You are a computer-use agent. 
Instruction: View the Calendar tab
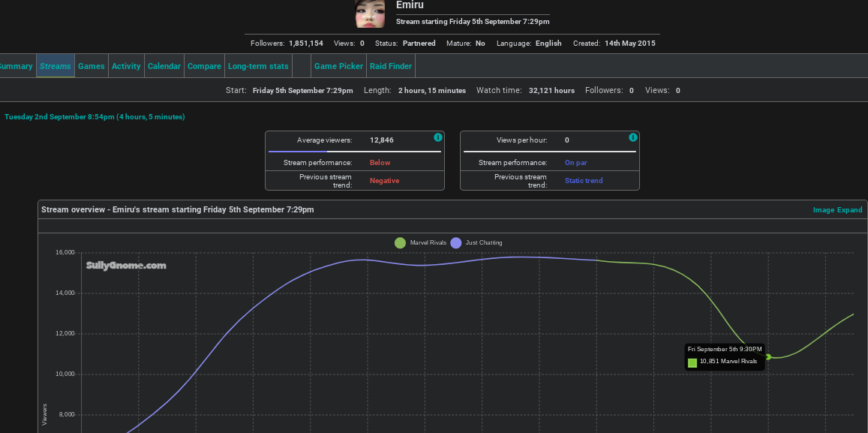point(164,66)
